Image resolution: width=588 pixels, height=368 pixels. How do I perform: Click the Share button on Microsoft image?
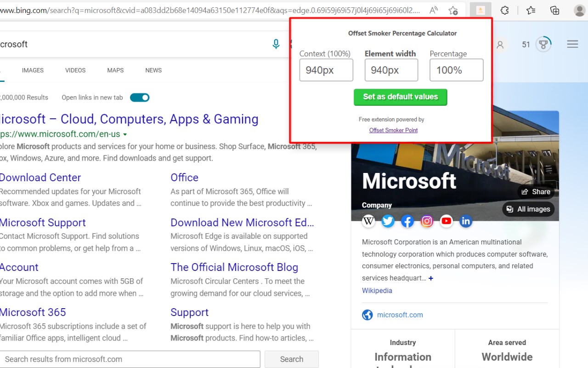[536, 192]
